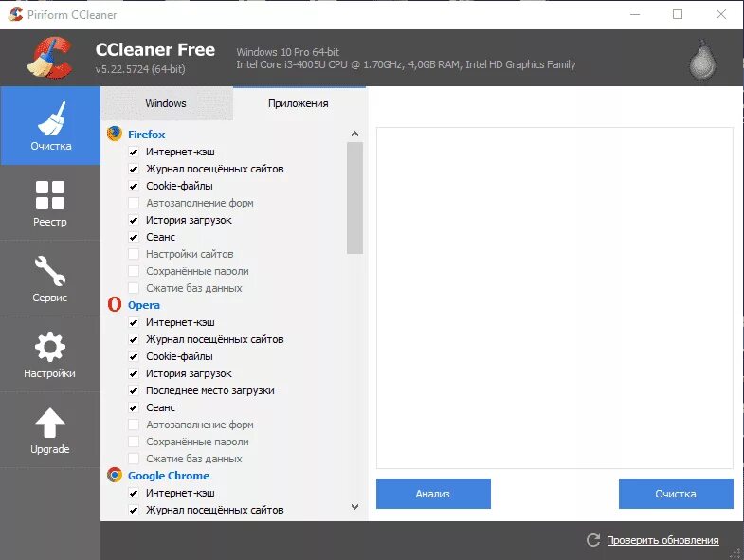Open the Очистка cleaner section in sidebar
Screen dimensions: 744x560
50,126
